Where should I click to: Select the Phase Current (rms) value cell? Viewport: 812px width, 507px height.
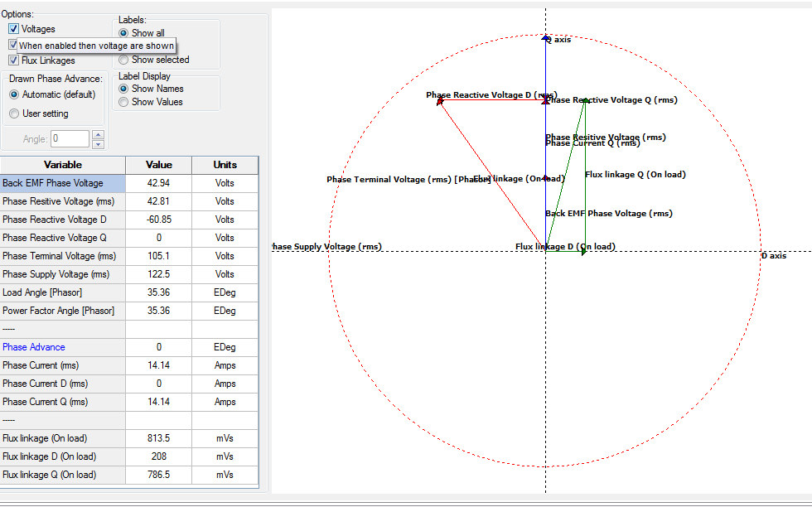[x=158, y=365]
